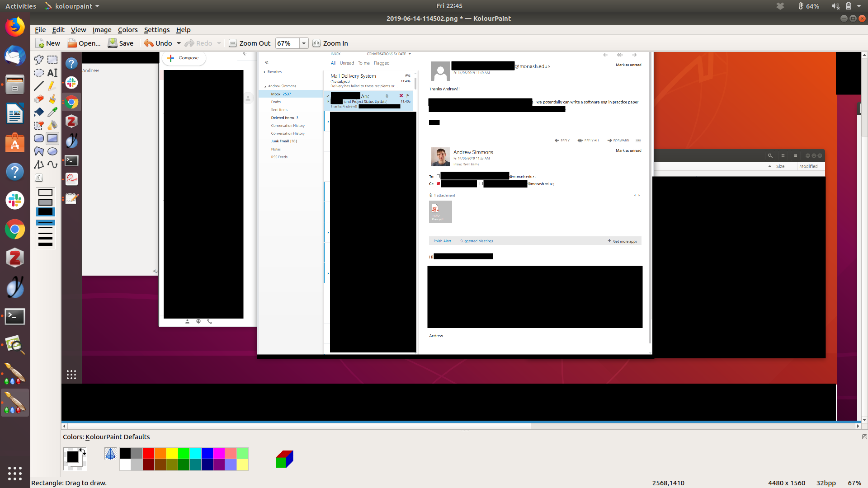The width and height of the screenshot is (868, 488).
Task: Select the Color Picker eyedropper tool
Action: click(52, 112)
